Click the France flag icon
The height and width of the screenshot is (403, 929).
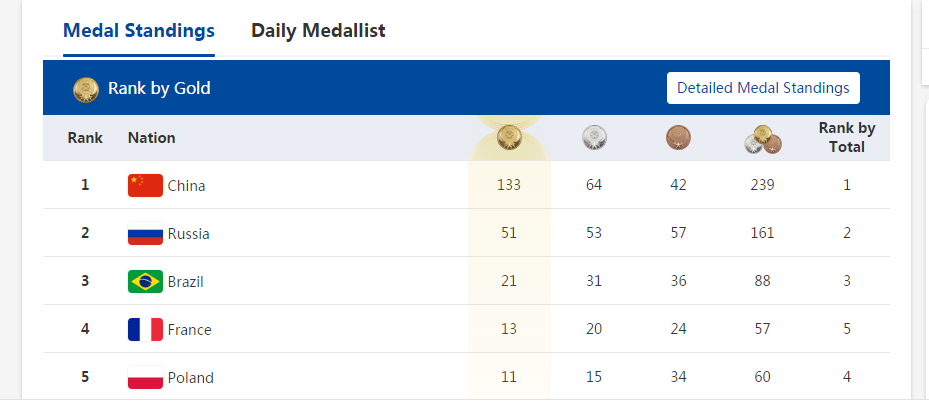point(145,329)
